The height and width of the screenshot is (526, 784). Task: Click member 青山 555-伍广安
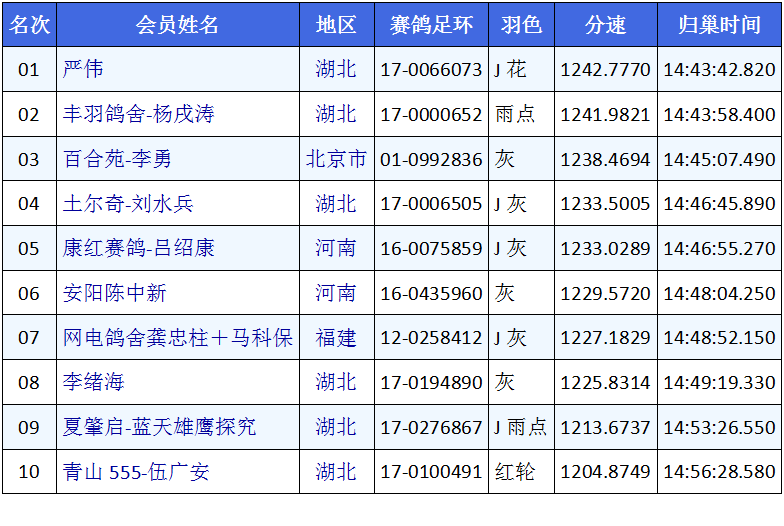pos(136,472)
